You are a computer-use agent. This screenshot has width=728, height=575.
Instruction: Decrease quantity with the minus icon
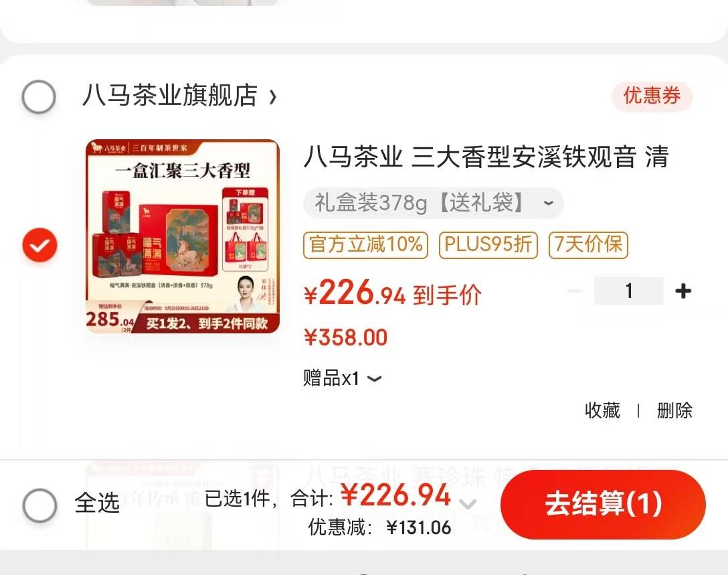(574, 291)
